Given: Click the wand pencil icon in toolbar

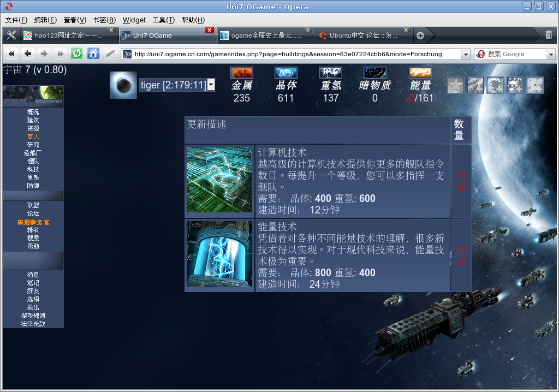Looking at the screenshot, I should coord(110,54).
